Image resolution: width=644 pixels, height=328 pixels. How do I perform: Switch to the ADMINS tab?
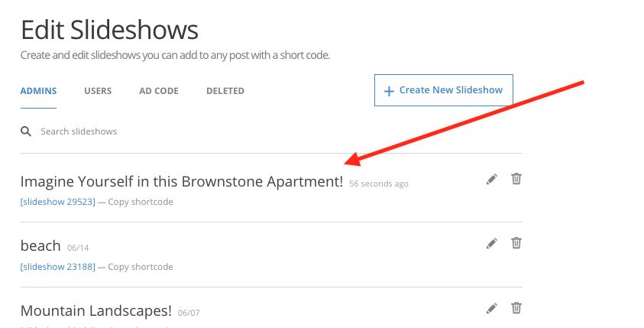[39, 91]
